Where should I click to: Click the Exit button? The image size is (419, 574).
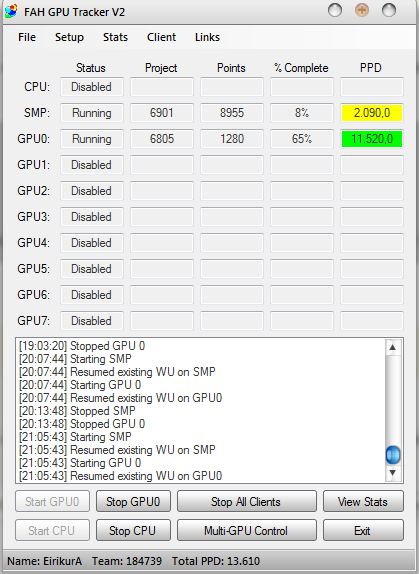click(363, 530)
